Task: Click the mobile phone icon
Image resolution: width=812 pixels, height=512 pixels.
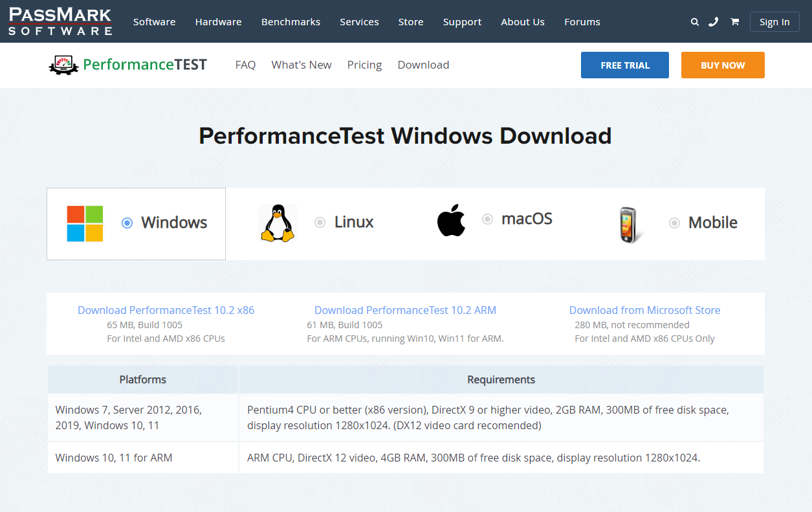Action: pos(628,225)
